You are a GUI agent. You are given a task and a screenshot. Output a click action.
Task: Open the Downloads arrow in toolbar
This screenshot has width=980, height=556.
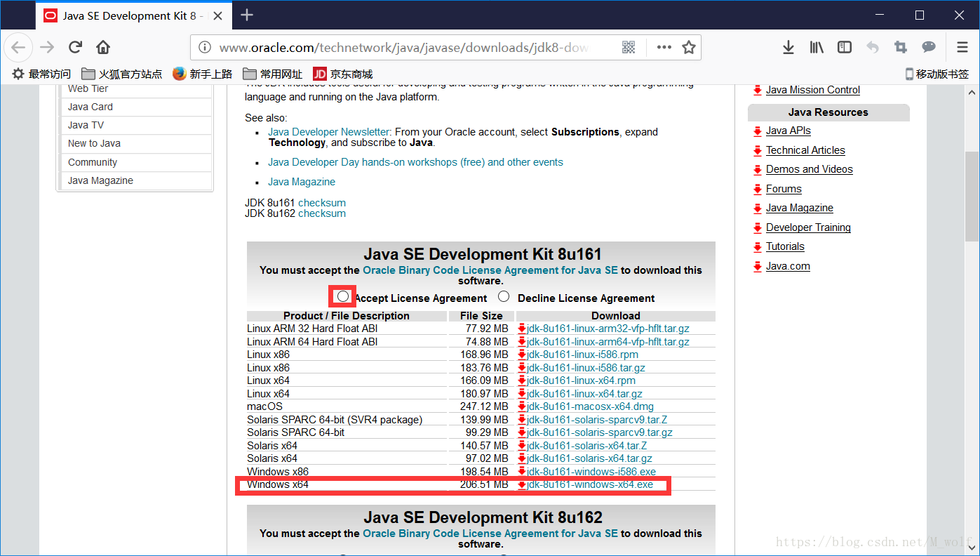[x=788, y=47]
